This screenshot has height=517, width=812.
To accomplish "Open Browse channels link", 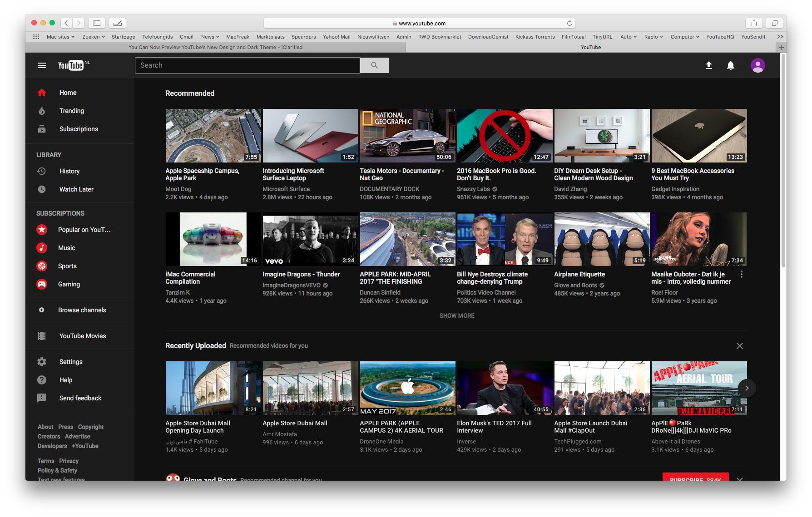I will point(82,310).
